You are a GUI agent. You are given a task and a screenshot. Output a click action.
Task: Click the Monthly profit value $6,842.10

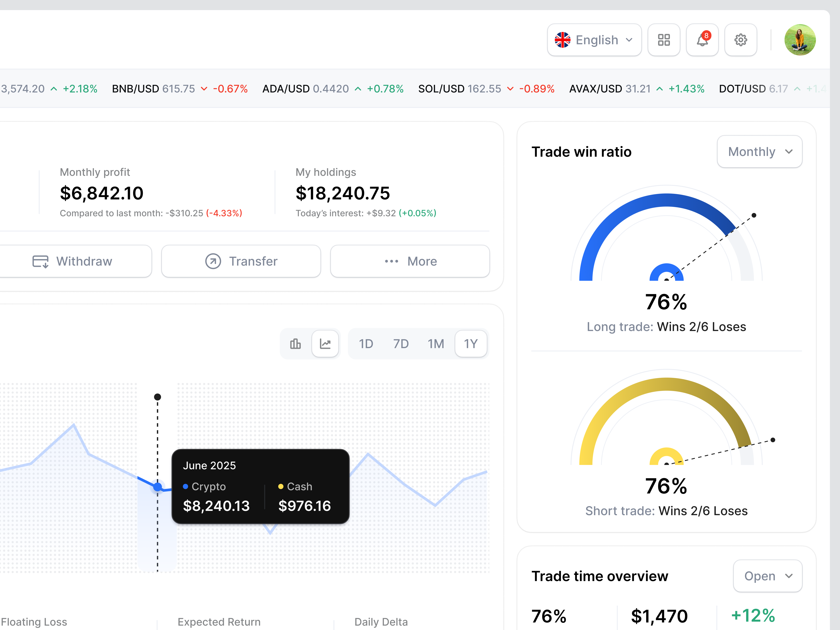pos(102,193)
